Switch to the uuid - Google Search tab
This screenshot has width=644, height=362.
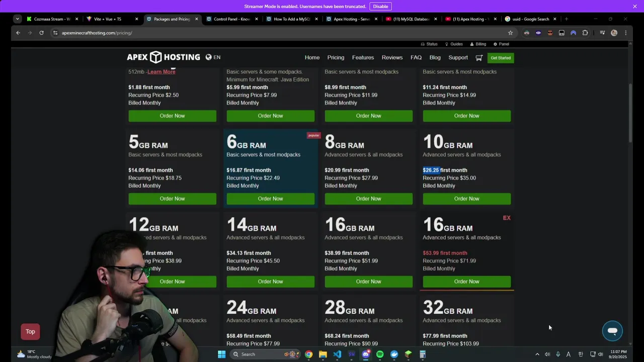pos(531,19)
